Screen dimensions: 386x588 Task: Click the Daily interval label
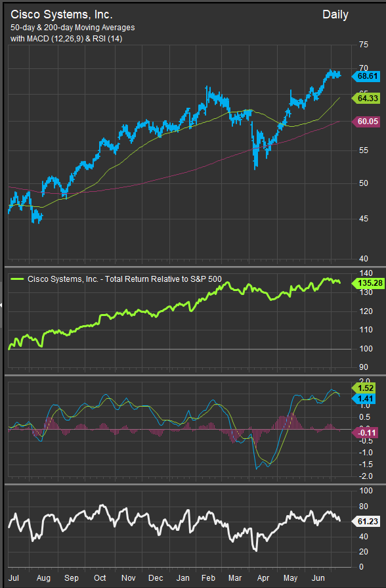[x=335, y=14]
